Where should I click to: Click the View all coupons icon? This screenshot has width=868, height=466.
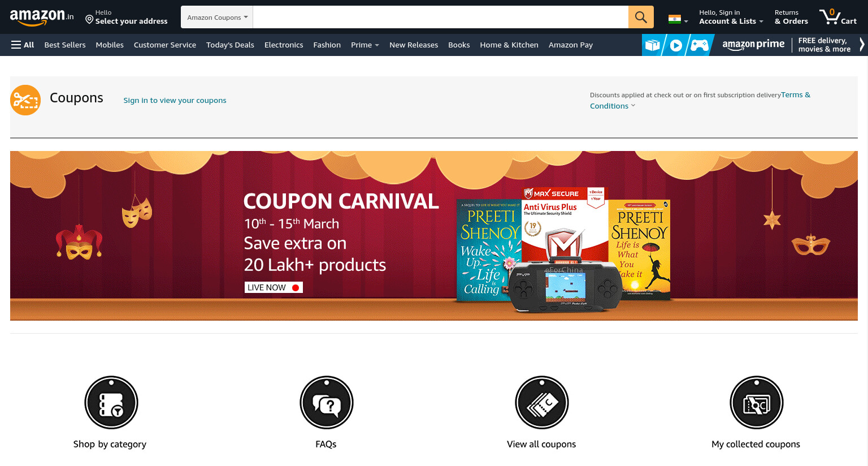click(542, 403)
